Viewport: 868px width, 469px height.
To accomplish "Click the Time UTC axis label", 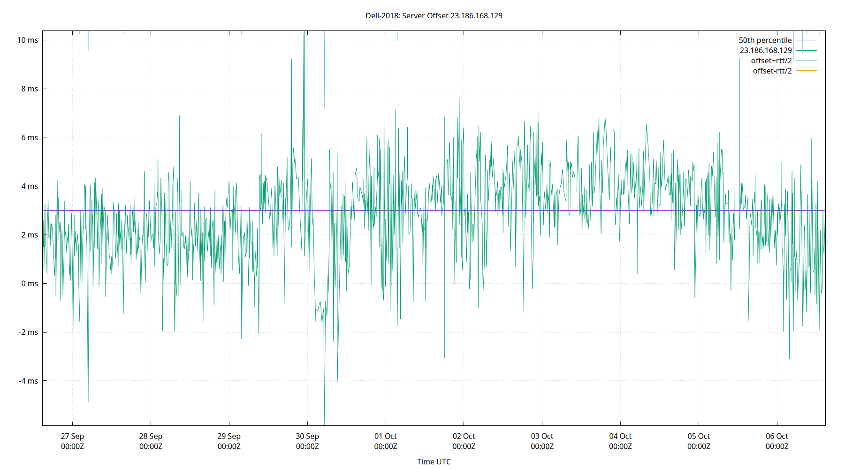I will 434,461.
